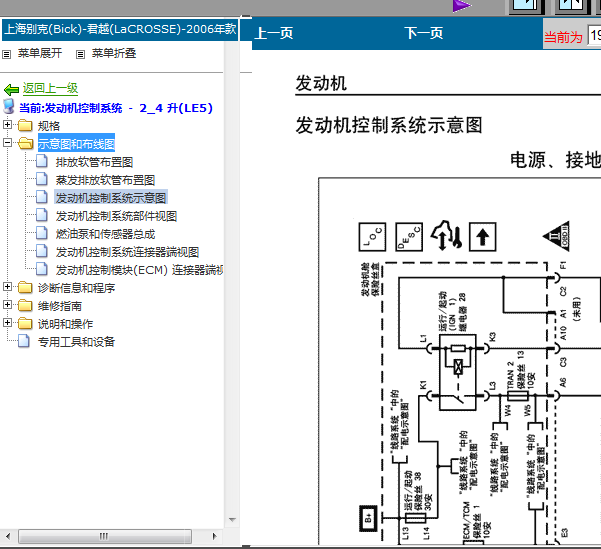The image size is (601, 549).
Task: Click the 诊断信息和程序 folder icon
Action: 25,287
